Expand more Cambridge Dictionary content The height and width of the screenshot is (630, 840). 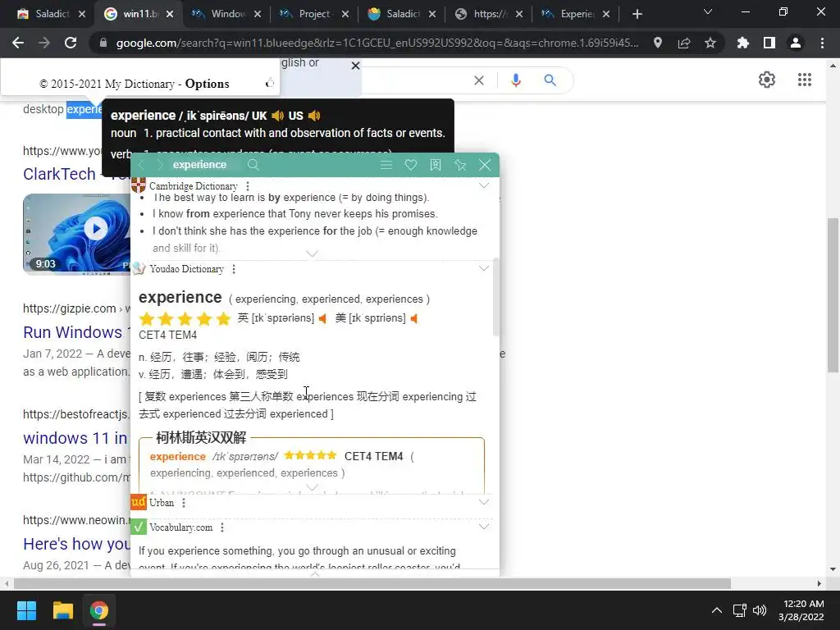click(312, 253)
